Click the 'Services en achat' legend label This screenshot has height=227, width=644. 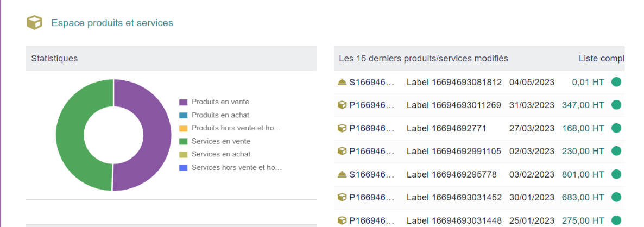221,154
